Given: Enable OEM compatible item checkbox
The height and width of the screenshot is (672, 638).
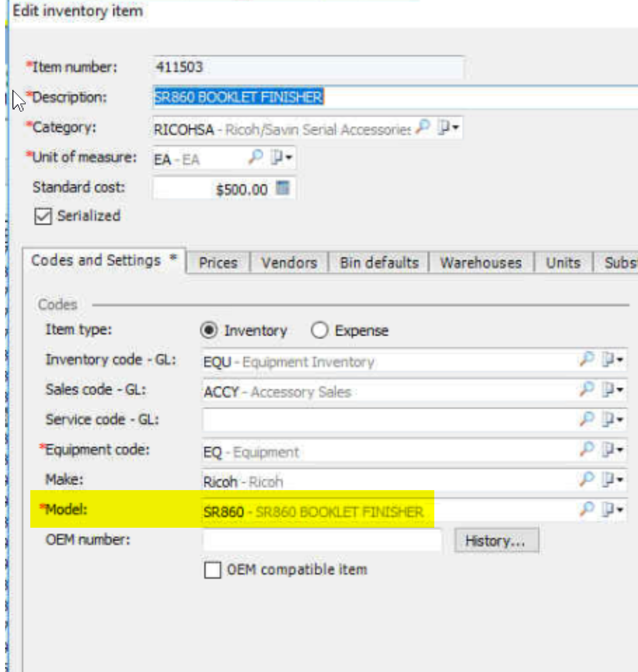Looking at the screenshot, I should point(213,570).
